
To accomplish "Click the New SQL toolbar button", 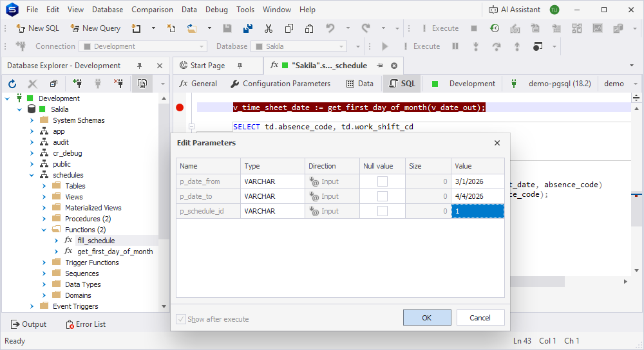I will click(x=37, y=28).
